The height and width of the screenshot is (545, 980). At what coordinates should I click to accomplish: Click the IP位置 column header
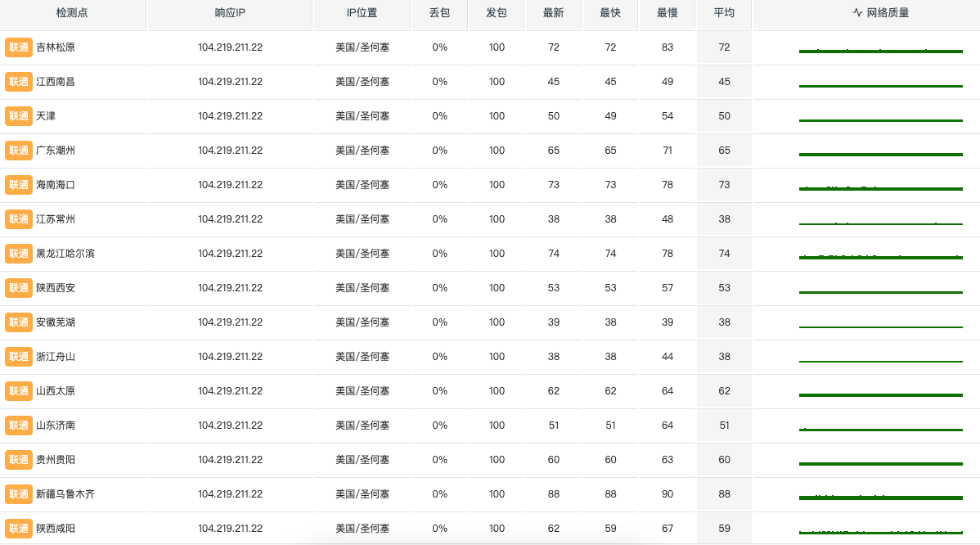pyautogui.click(x=362, y=13)
